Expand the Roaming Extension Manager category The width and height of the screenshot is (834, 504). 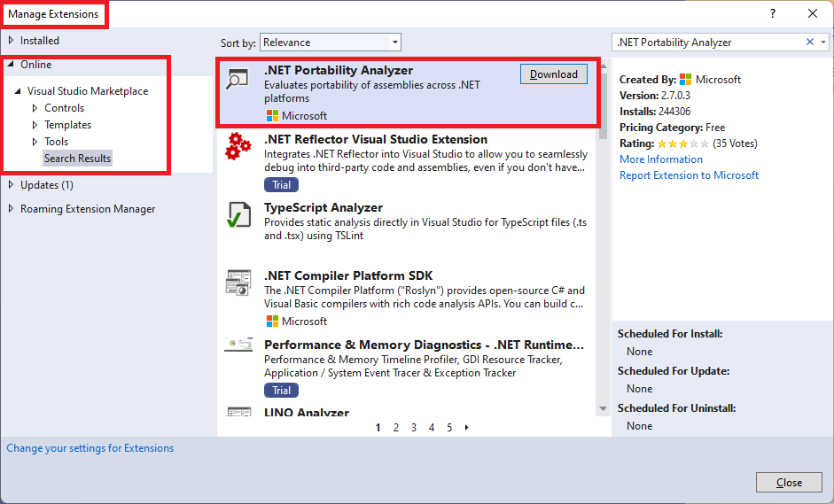[x=11, y=209]
